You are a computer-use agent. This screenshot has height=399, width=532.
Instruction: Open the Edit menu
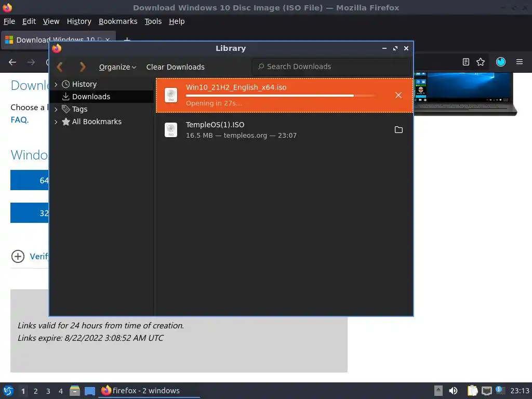click(x=29, y=21)
